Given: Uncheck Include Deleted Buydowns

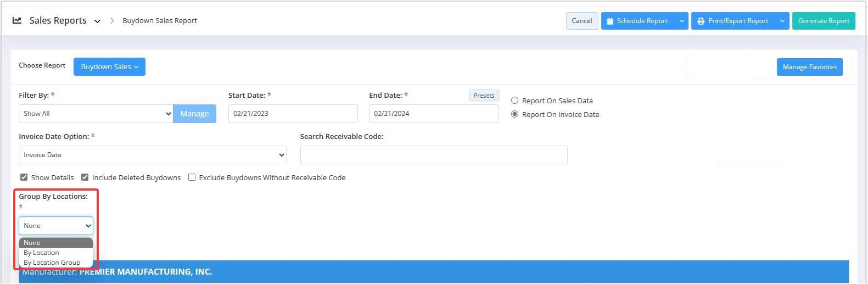Looking at the screenshot, I should pos(85,177).
